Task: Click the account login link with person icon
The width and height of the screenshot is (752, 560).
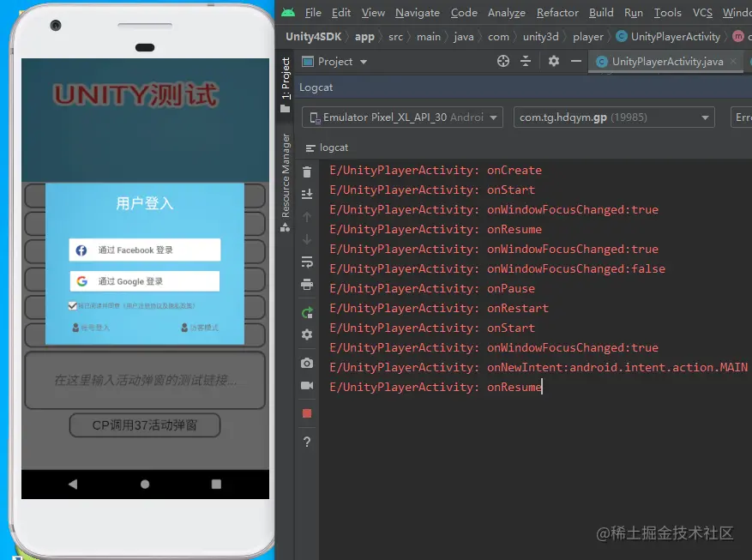Action: tap(91, 328)
